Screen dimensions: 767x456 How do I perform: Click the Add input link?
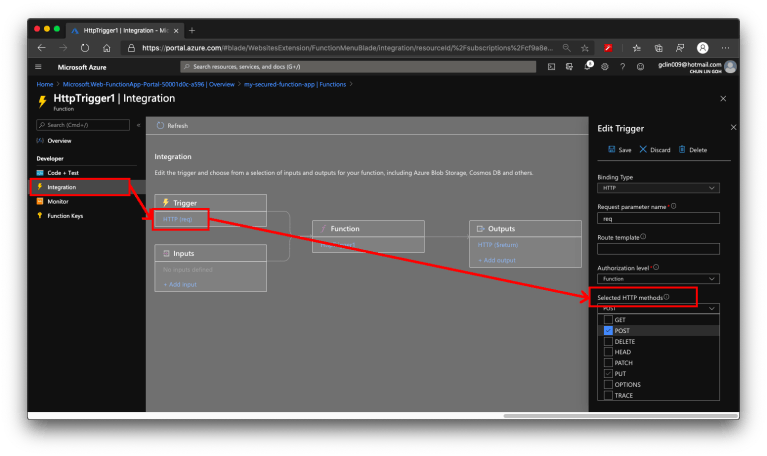tap(180, 284)
